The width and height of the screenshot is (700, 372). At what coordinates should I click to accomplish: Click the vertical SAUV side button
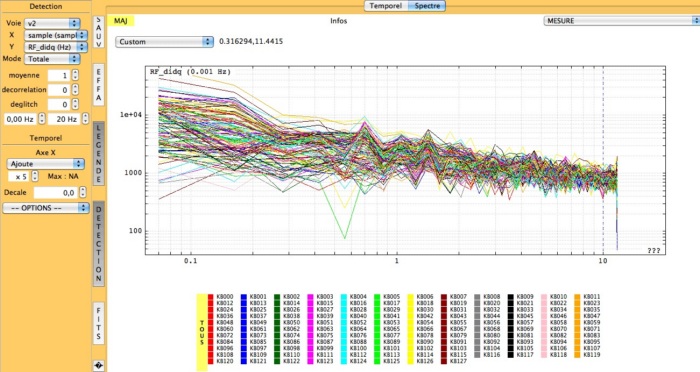[99, 31]
